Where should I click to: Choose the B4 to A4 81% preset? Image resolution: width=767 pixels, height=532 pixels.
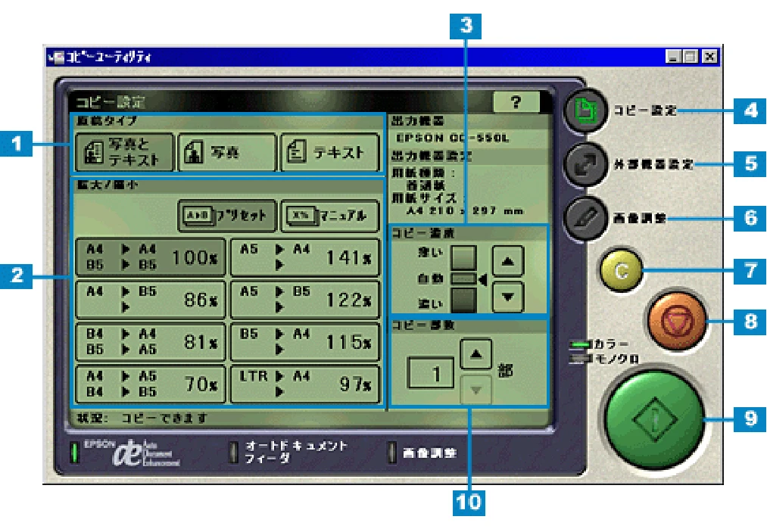[151, 341]
